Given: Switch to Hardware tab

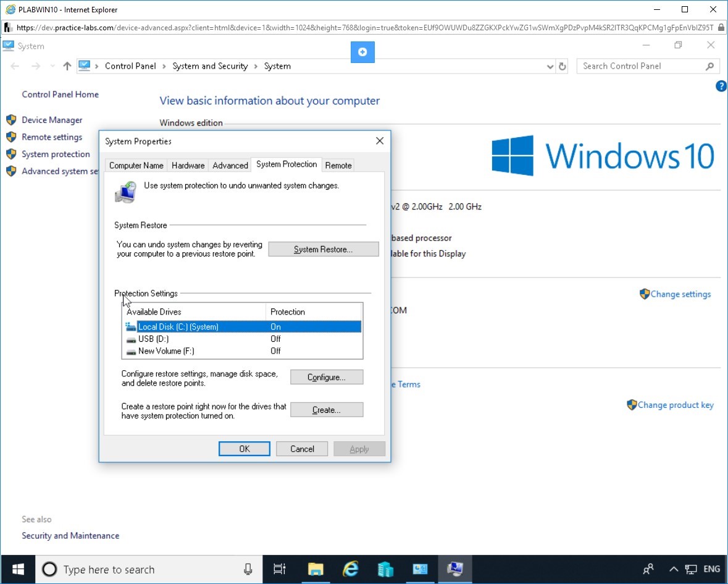Looking at the screenshot, I should click(x=188, y=166).
